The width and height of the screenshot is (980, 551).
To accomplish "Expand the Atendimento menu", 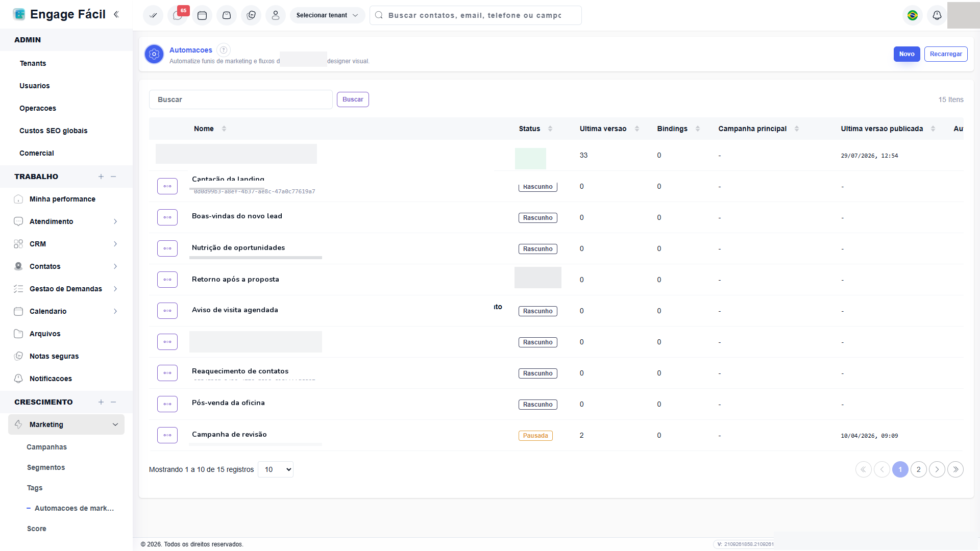I will tap(66, 221).
